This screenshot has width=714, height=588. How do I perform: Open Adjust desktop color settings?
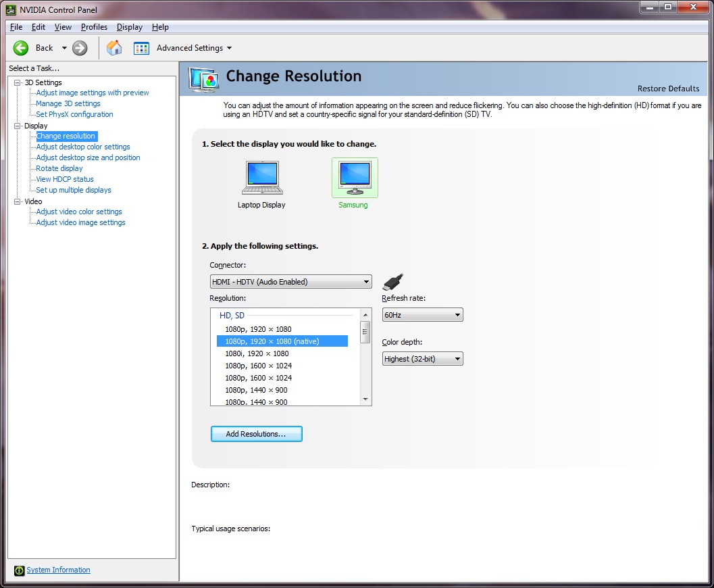83,147
